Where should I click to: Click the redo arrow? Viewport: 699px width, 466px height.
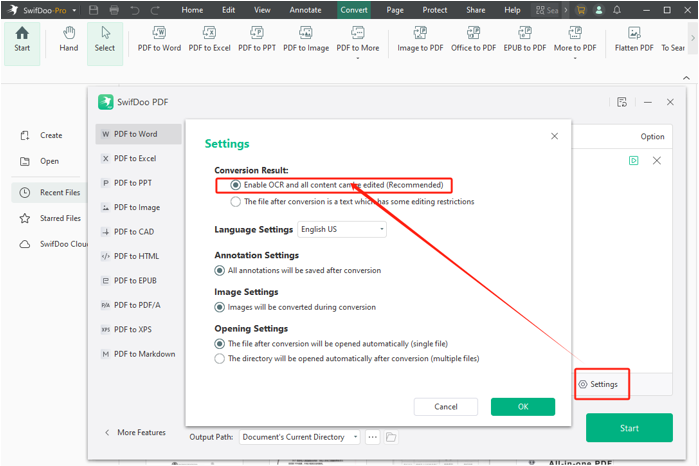pyautogui.click(x=155, y=10)
